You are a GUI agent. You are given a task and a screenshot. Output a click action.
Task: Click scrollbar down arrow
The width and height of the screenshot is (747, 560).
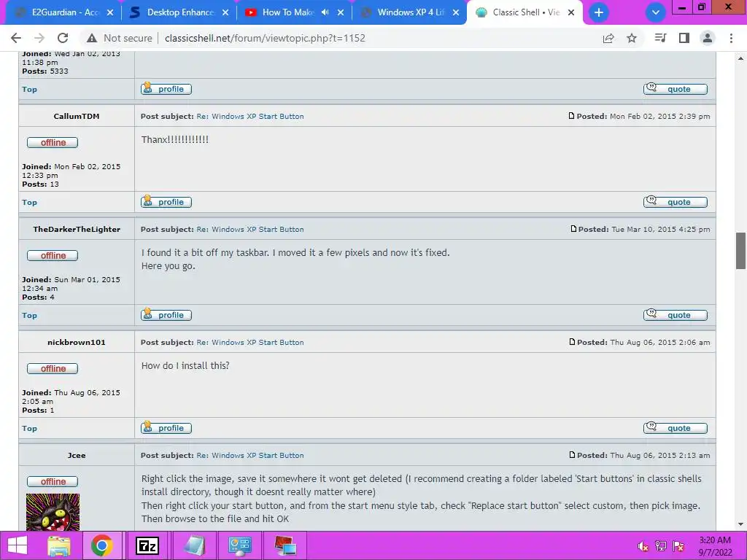click(x=740, y=524)
